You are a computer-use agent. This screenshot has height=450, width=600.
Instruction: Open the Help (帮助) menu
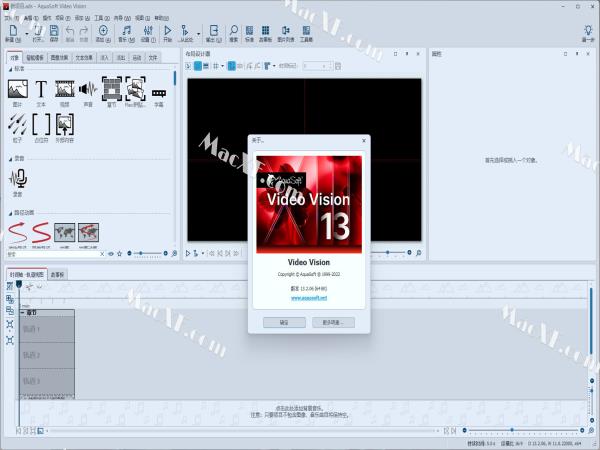[x=161, y=18]
